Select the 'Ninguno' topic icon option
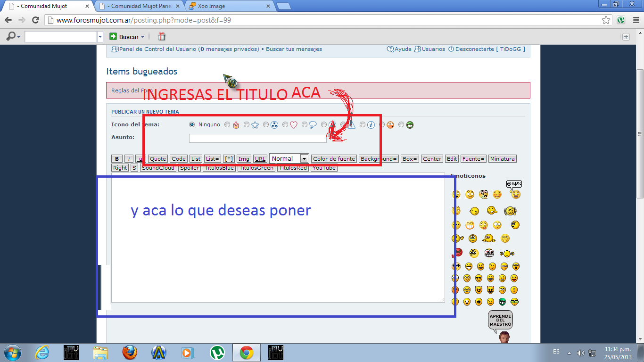 tap(192, 125)
